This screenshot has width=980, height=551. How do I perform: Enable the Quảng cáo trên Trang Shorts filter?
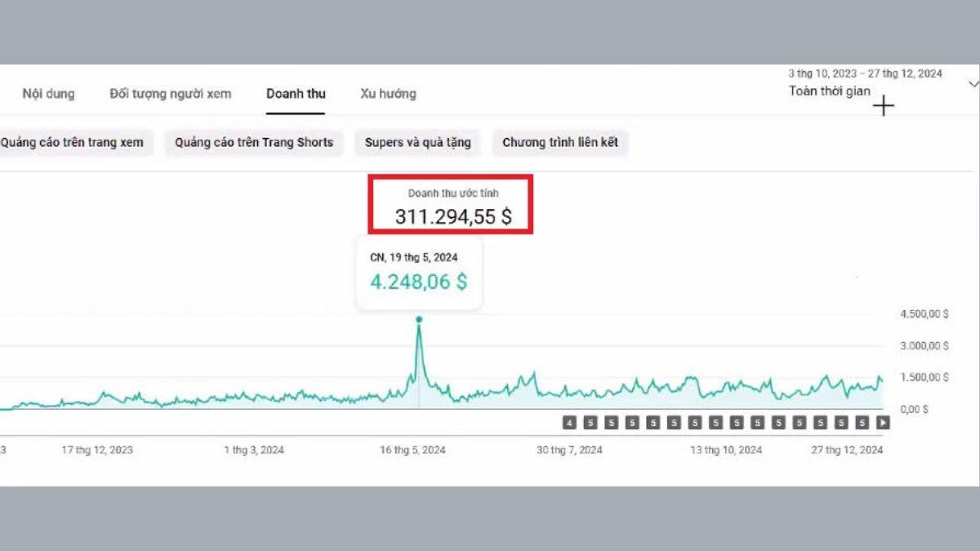pos(254,142)
